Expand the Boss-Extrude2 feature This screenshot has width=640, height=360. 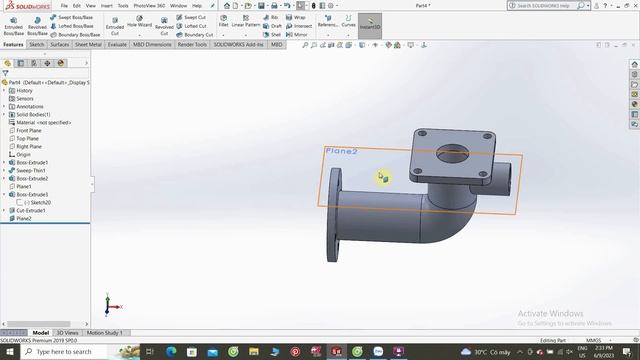tap(4, 178)
